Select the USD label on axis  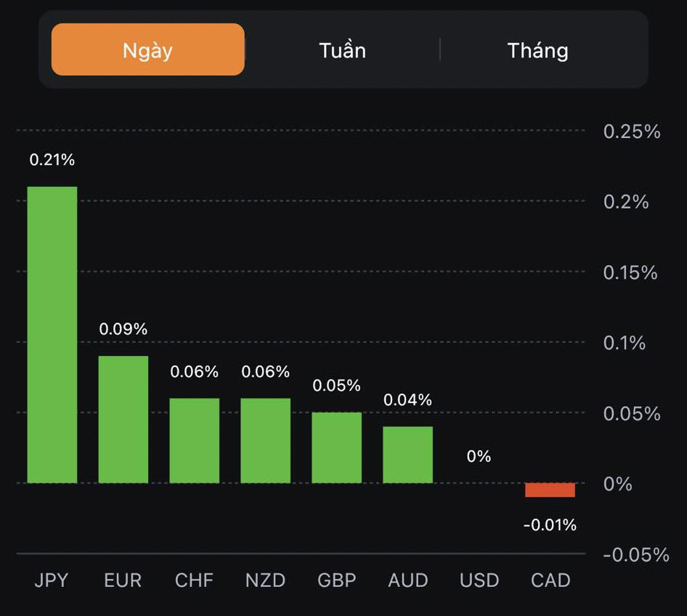[479, 580]
